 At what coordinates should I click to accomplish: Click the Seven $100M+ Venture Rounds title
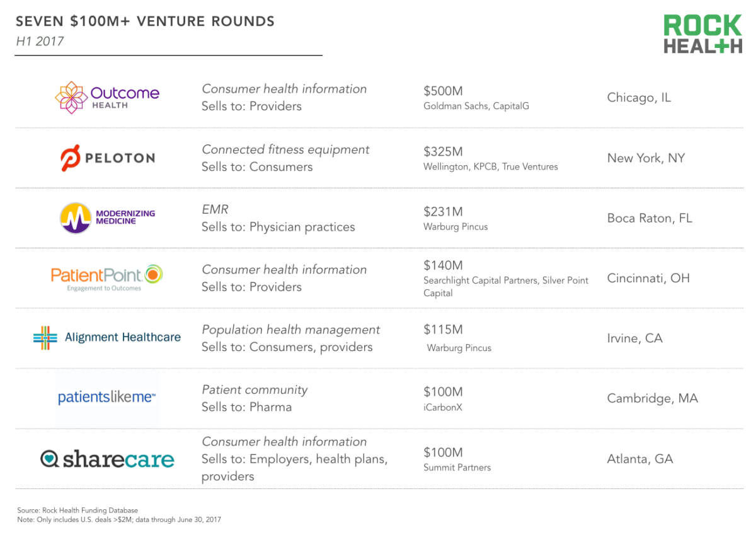point(145,21)
